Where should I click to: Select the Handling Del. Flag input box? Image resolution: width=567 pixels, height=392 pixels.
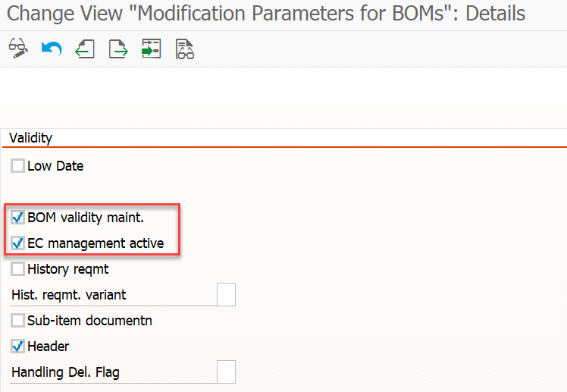[227, 372]
